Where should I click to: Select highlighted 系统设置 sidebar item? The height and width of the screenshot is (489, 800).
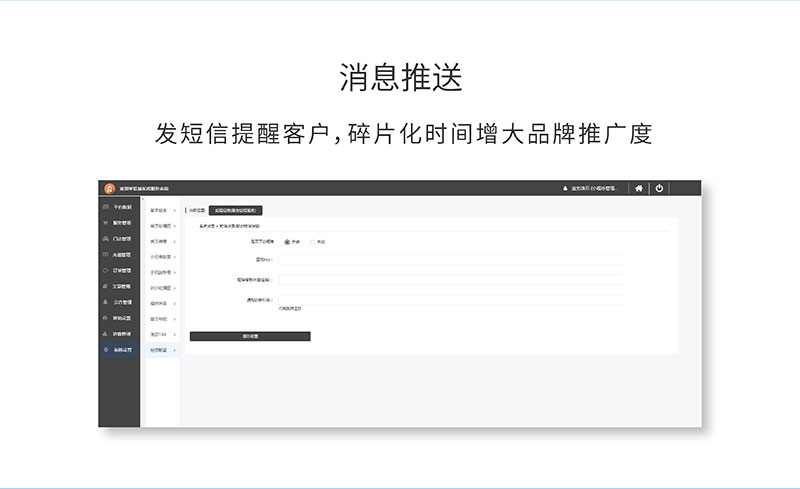pyautogui.click(x=119, y=350)
